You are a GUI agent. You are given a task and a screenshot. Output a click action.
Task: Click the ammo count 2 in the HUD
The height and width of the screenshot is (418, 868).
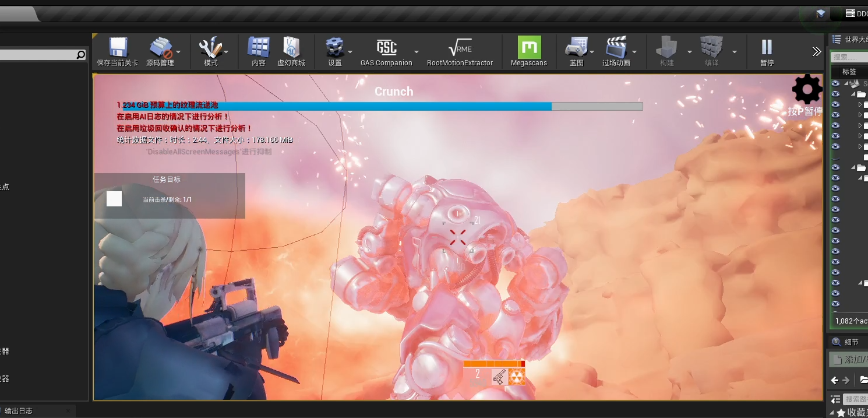(477, 374)
